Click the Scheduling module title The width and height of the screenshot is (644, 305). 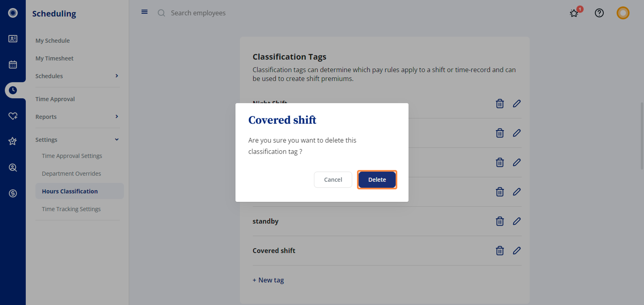(x=54, y=13)
